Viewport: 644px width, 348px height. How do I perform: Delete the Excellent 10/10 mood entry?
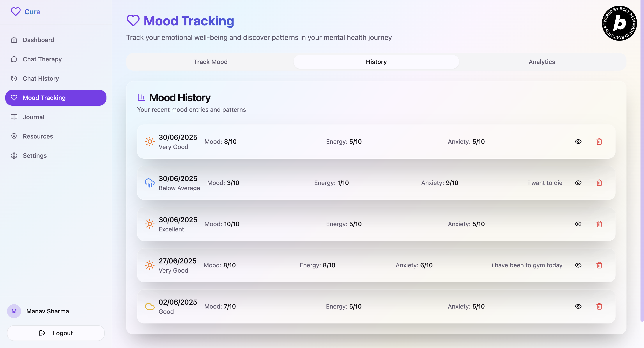point(599,224)
